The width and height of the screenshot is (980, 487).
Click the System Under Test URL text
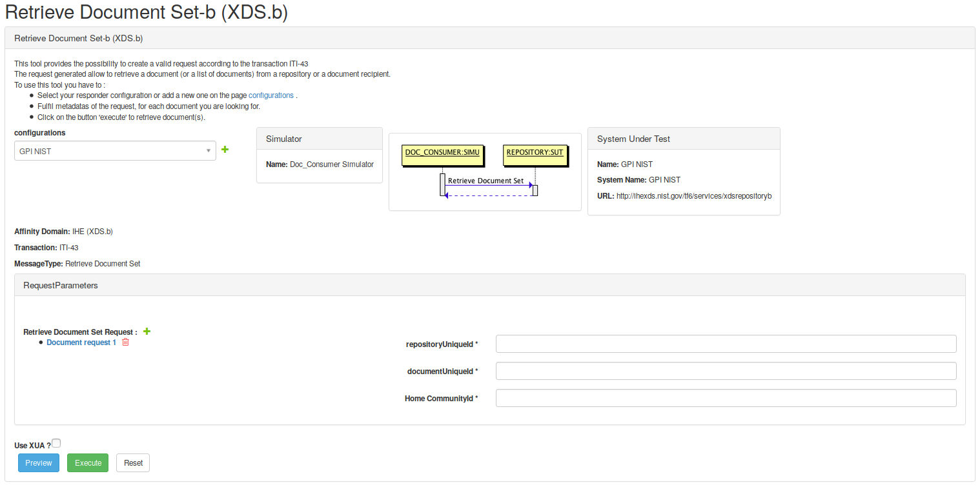[693, 195]
